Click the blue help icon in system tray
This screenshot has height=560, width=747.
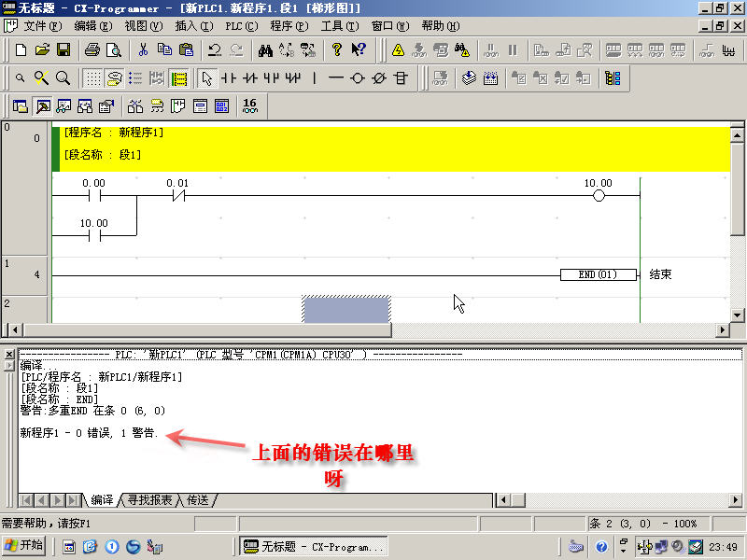601,547
